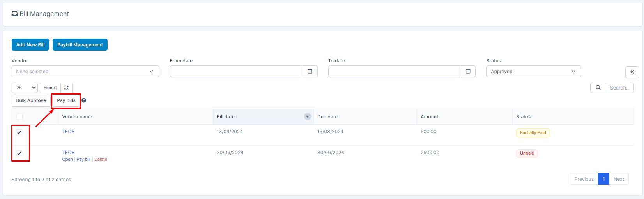
Task: Uncheck the 2500.00 TECH bill checkbox
Action: pyautogui.click(x=19, y=153)
